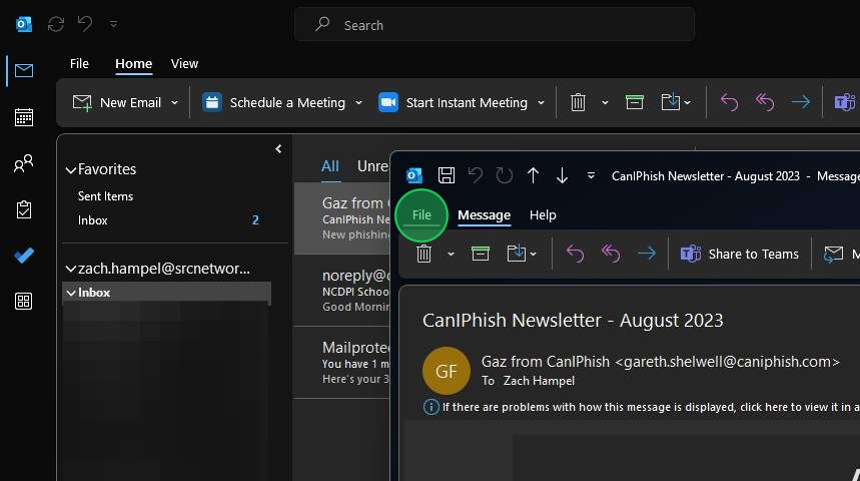
Task: Click Archive icon in message window
Action: 480,253
